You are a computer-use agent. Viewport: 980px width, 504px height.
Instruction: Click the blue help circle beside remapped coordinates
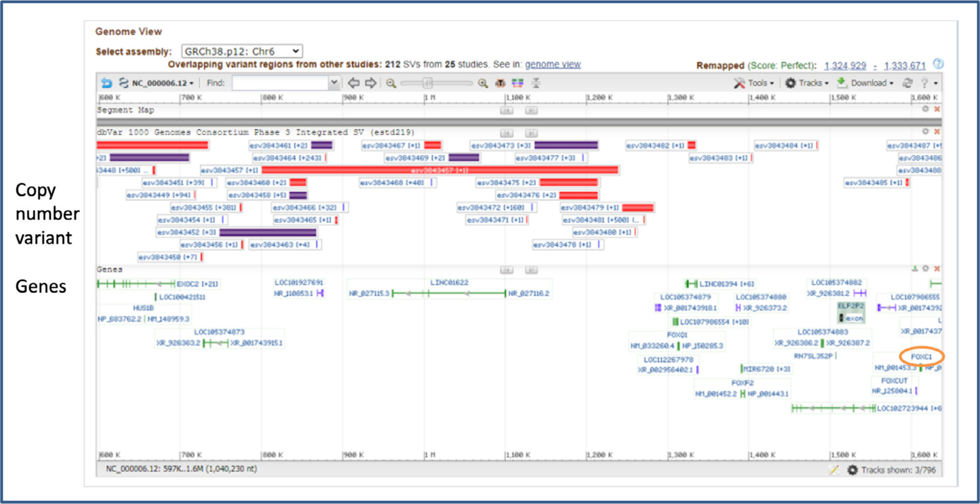coord(938,64)
